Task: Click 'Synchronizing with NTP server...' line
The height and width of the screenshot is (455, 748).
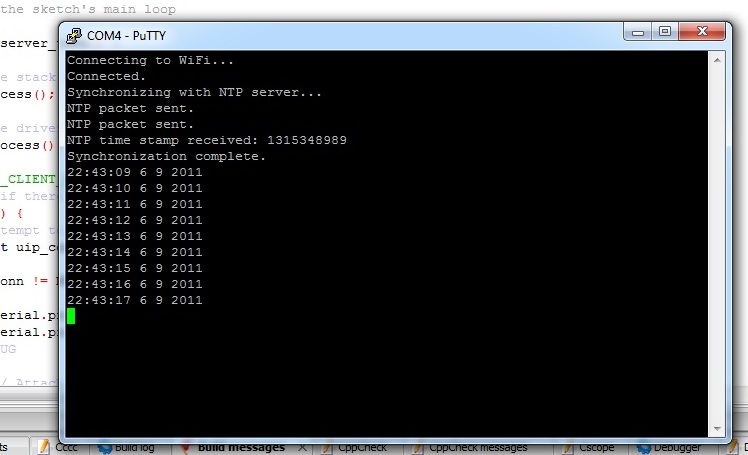Action: click(x=194, y=93)
